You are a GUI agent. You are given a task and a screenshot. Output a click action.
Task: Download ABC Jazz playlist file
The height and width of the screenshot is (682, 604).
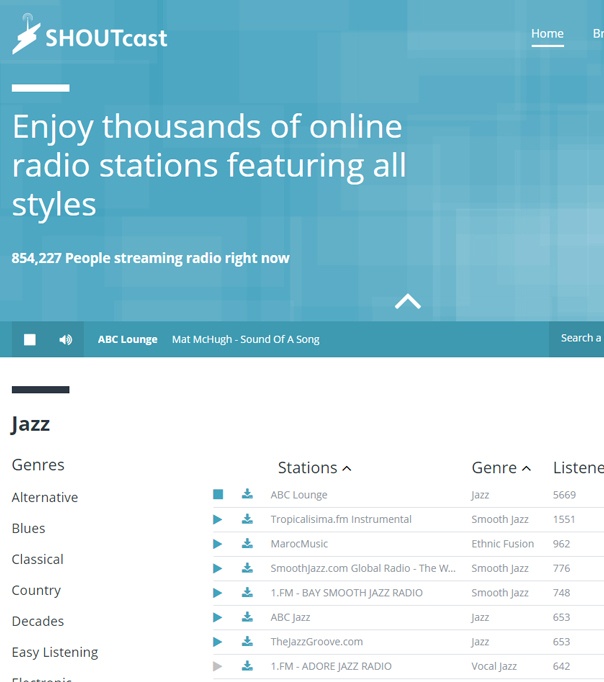pyautogui.click(x=247, y=616)
